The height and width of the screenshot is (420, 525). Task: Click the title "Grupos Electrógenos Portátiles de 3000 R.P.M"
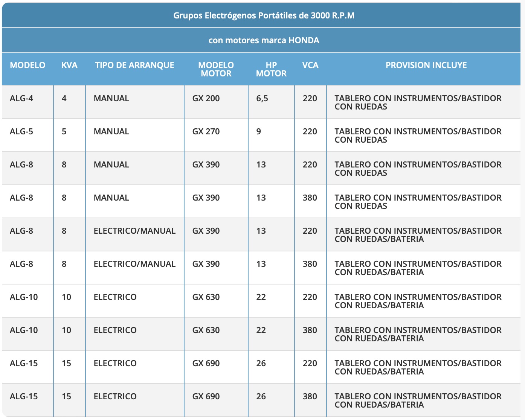264,15
